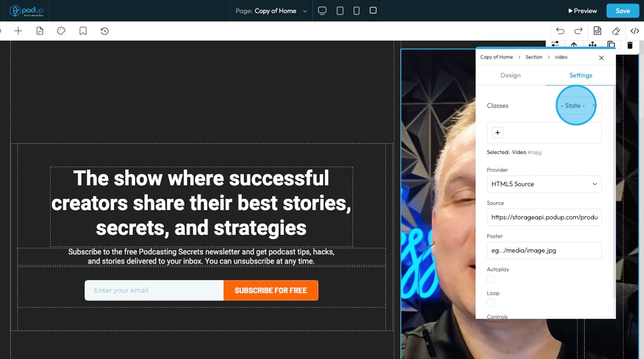The image size is (644, 359).
Task: Click 'Section' breadcrumb
Action: pyautogui.click(x=534, y=57)
